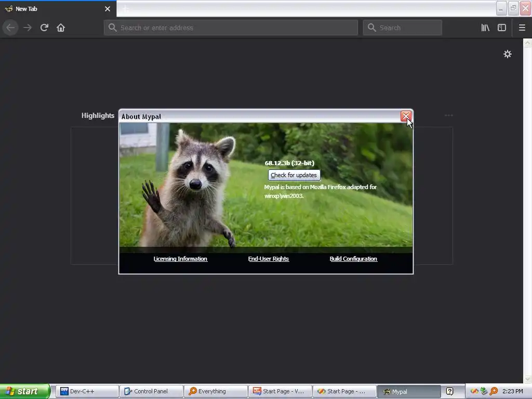Minimize the Mypal browser window

coord(501,8)
